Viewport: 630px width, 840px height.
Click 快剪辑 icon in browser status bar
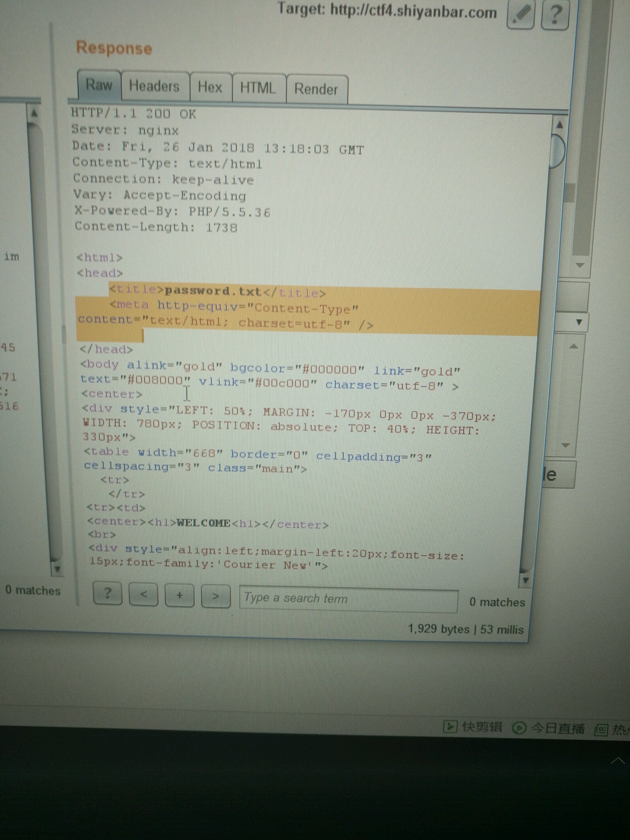450,726
